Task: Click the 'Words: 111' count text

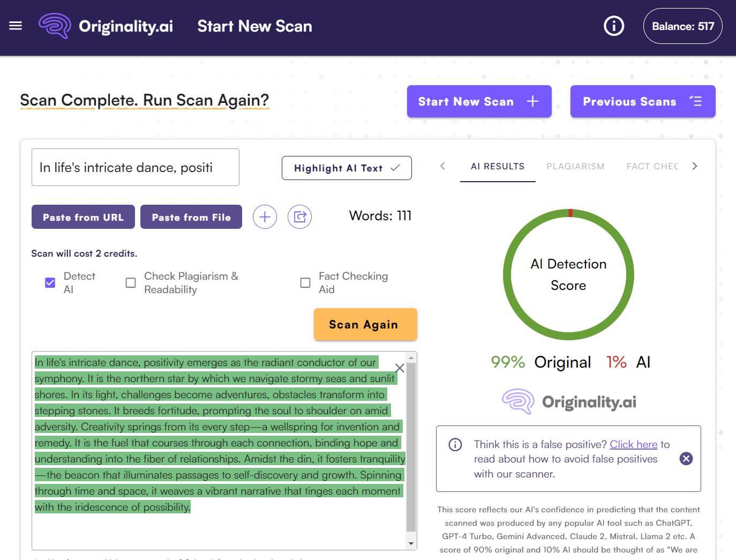Action: (x=380, y=216)
